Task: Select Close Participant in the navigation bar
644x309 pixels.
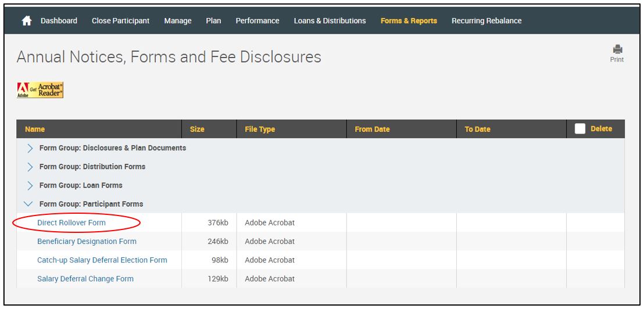Action: coord(120,21)
